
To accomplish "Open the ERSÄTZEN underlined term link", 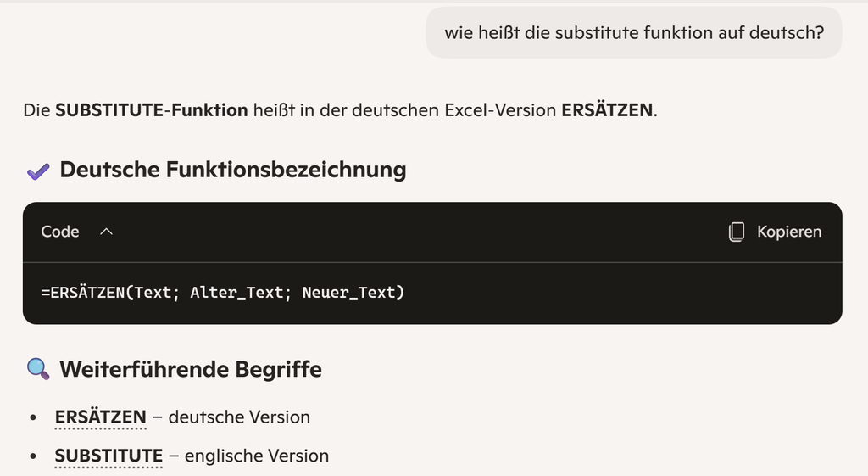I will click(x=100, y=417).
